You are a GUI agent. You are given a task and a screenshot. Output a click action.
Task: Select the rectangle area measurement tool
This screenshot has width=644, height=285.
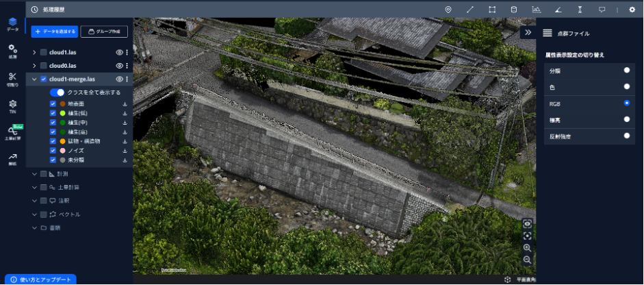click(x=492, y=10)
